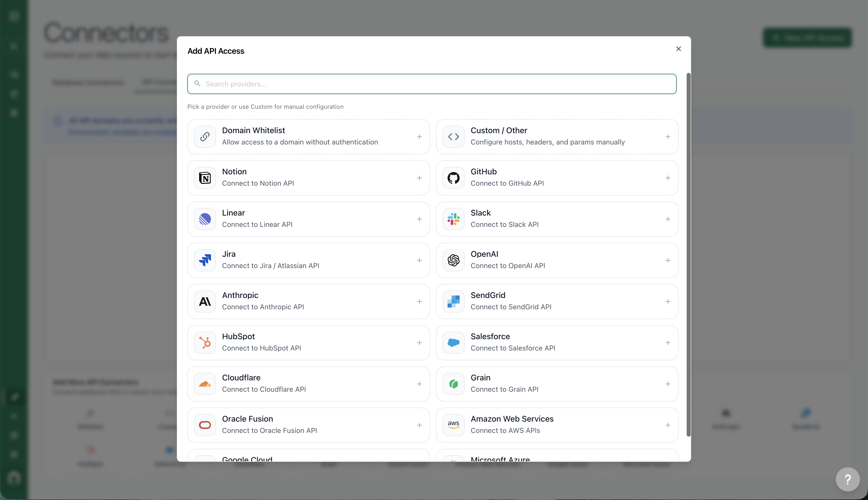
Task: Click the Slack logo icon
Action: pyautogui.click(x=453, y=219)
